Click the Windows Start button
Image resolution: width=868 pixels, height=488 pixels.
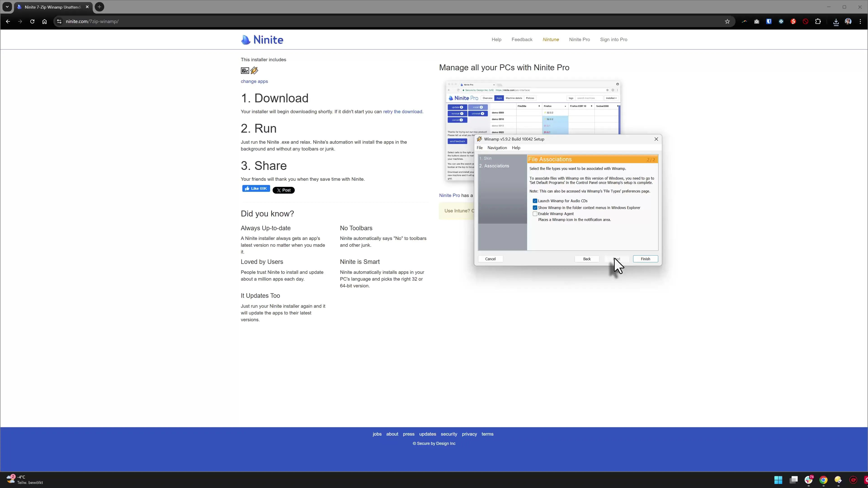point(778,480)
